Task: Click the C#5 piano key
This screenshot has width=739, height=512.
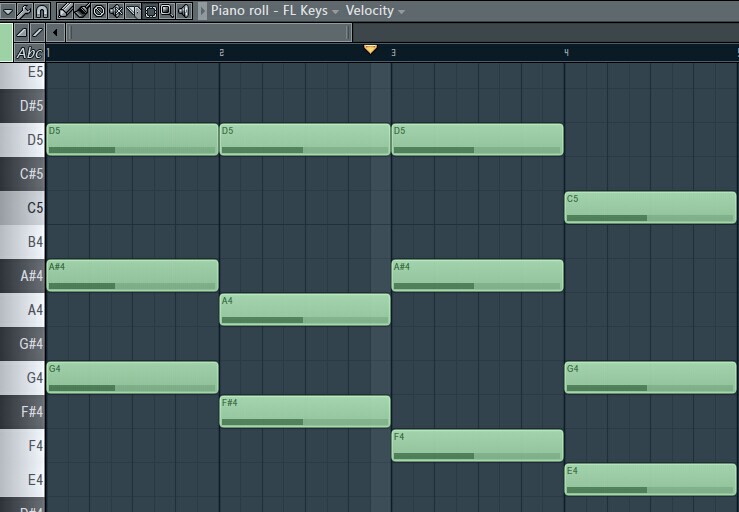Action: (x=22, y=173)
